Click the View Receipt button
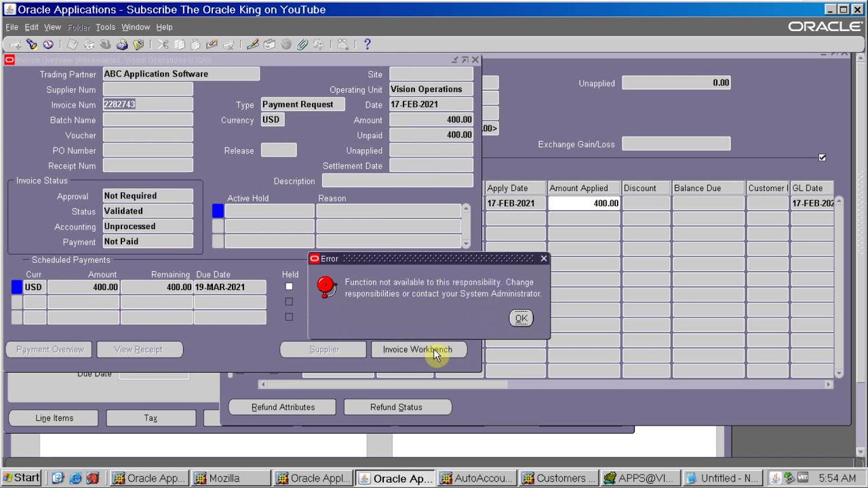 pos(138,350)
